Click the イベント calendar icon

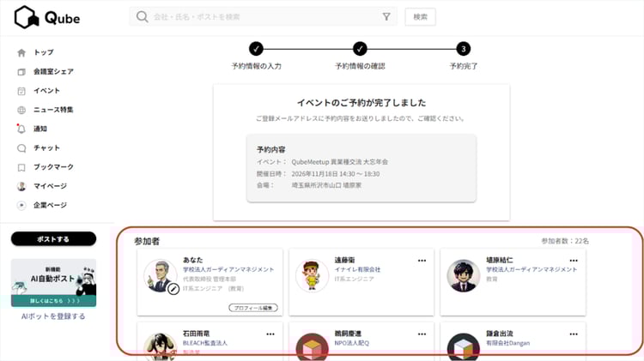21,91
